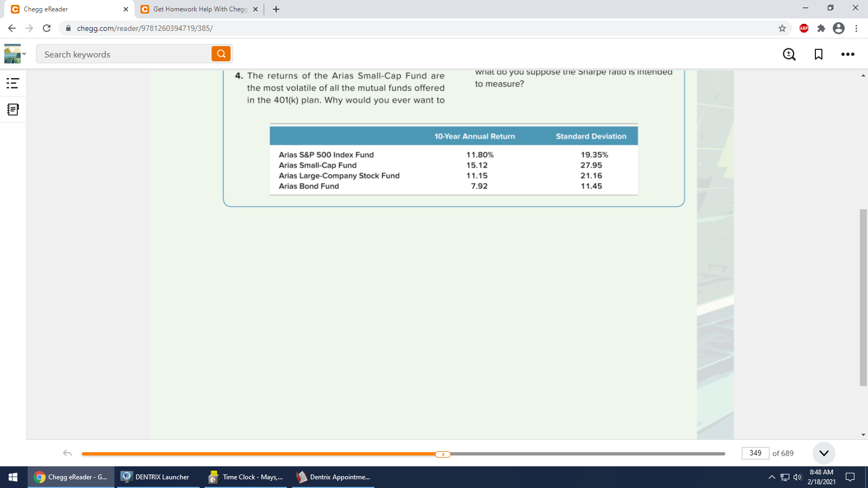Click the browser back button

(x=12, y=28)
